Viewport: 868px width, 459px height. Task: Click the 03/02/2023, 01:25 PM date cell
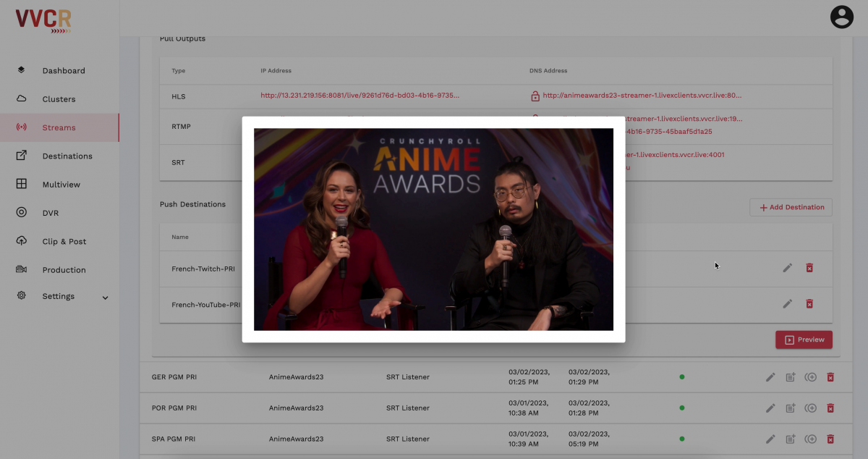529,377
